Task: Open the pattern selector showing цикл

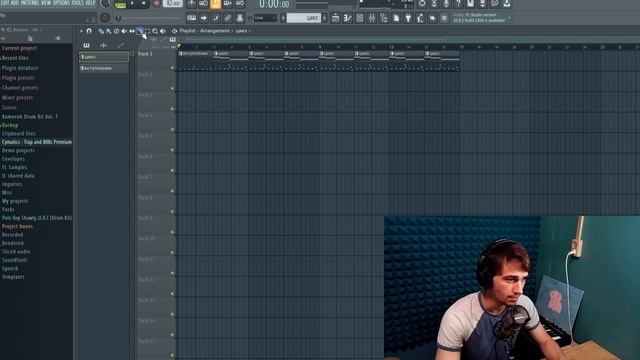Action: pos(304,18)
